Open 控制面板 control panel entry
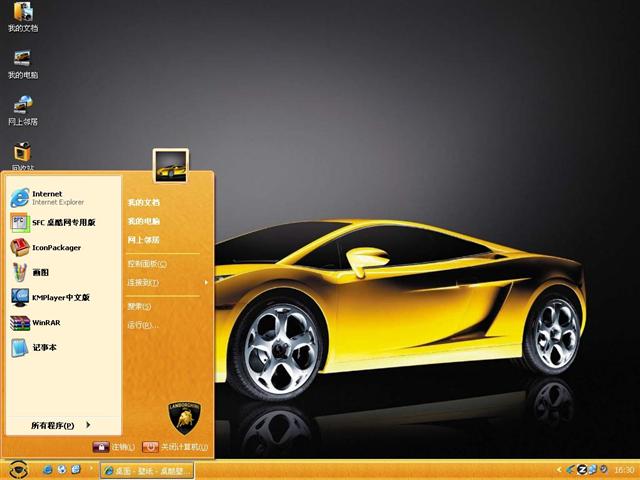The width and height of the screenshot is (640, 480). [147, 264]
